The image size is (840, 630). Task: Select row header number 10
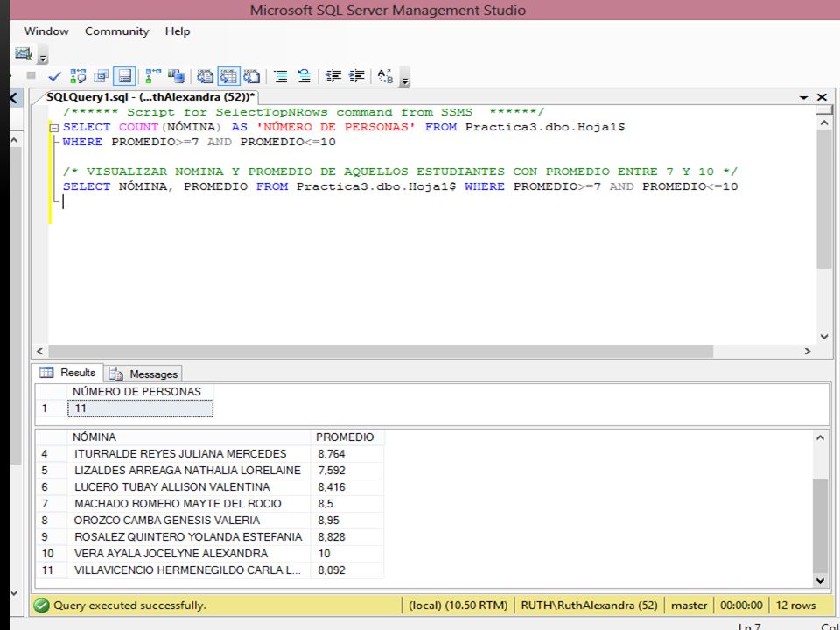coord(52,553)
